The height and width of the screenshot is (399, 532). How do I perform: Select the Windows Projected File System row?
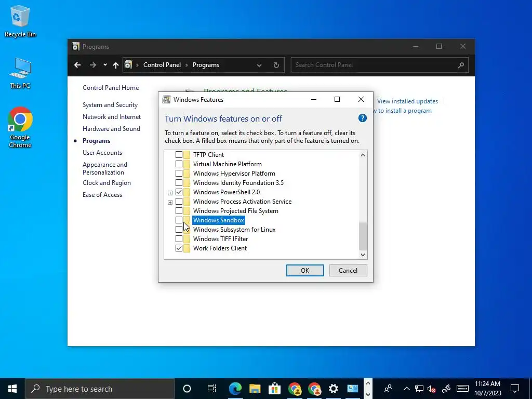click(x=235, y=211)
